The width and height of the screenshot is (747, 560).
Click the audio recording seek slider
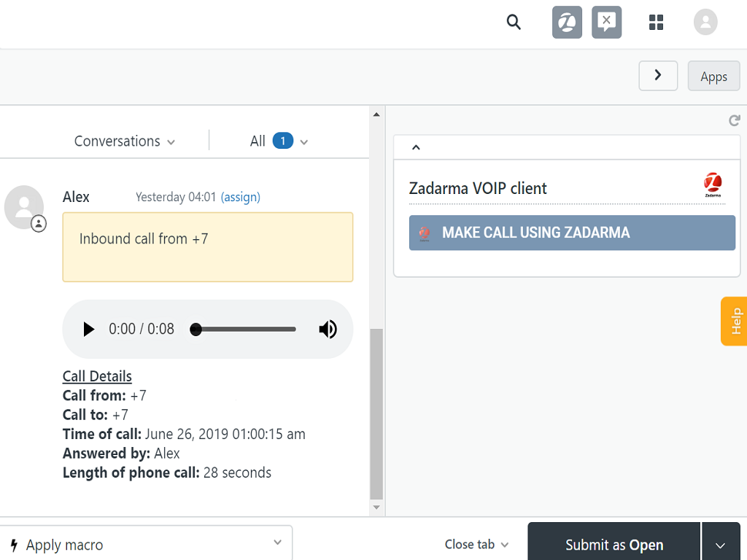pyautogui.click(x=245, y=330)
